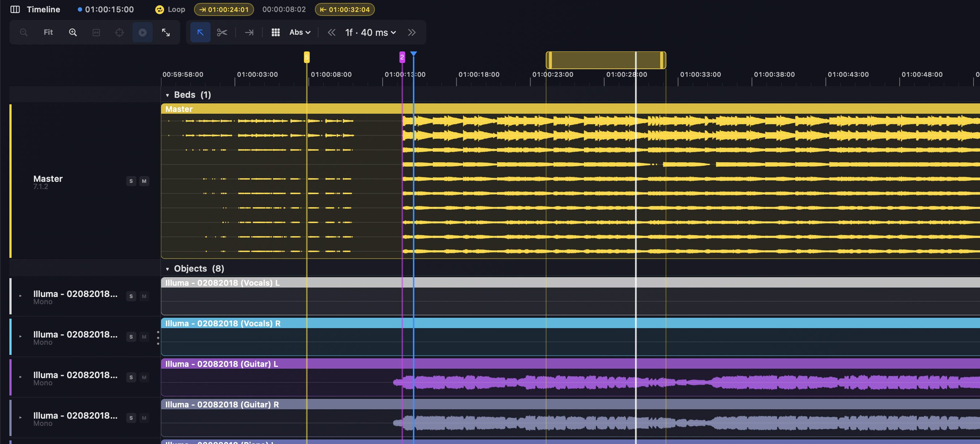
Task: Toggle the follow playback icon
Action: (x=143, y=32)
